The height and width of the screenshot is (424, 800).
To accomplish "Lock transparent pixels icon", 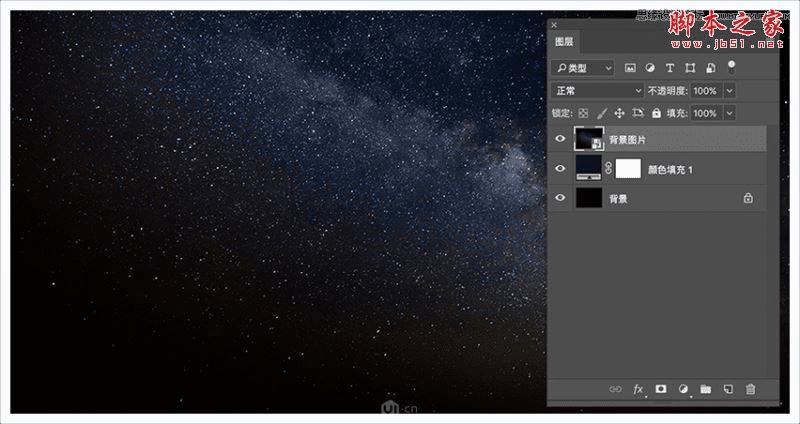I will tap(583, 113).
